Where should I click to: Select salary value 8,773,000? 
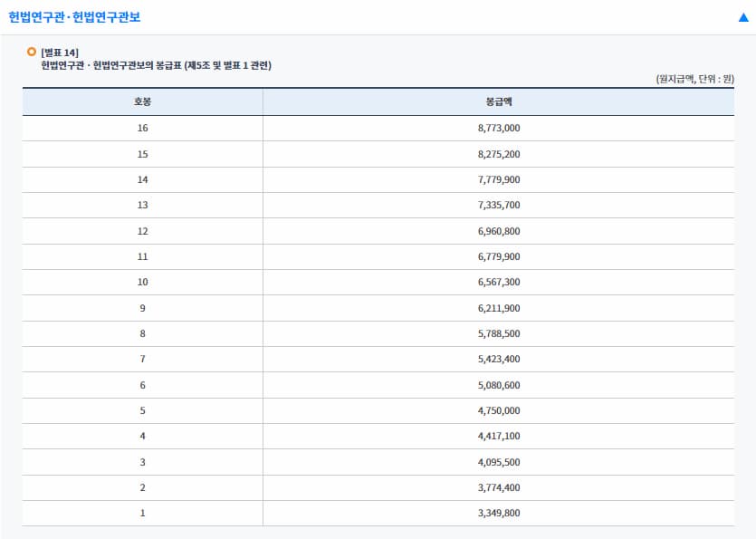click(x=499, y=129)
